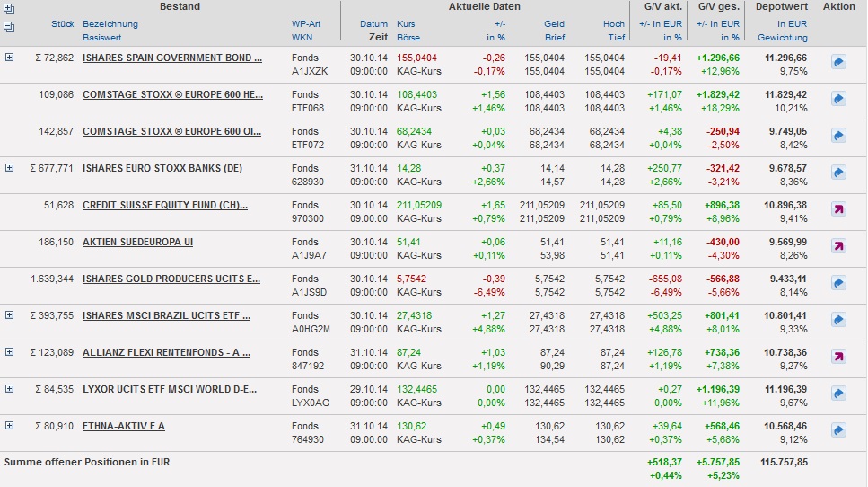This screenshot has height=487, width=868.
Task: Expand the iShares MSCI Brazil sub-positions
Action: [10, 315]
